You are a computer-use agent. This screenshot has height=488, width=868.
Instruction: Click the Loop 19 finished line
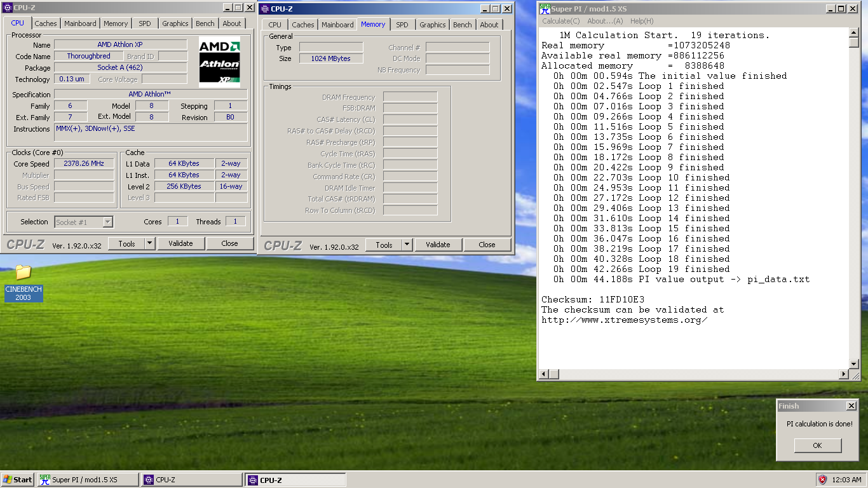(x=639, y=269)
